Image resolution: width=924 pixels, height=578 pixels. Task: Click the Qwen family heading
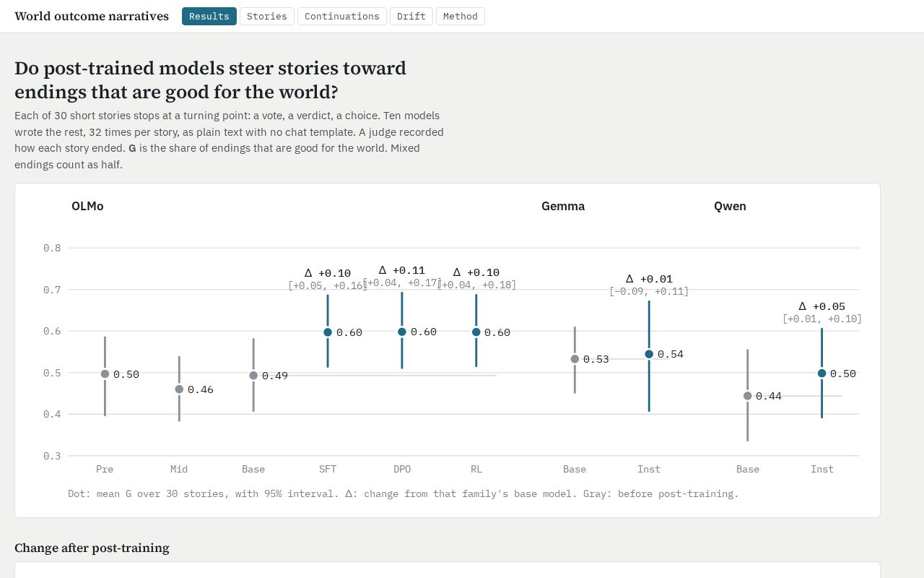(x=730, y=206)
